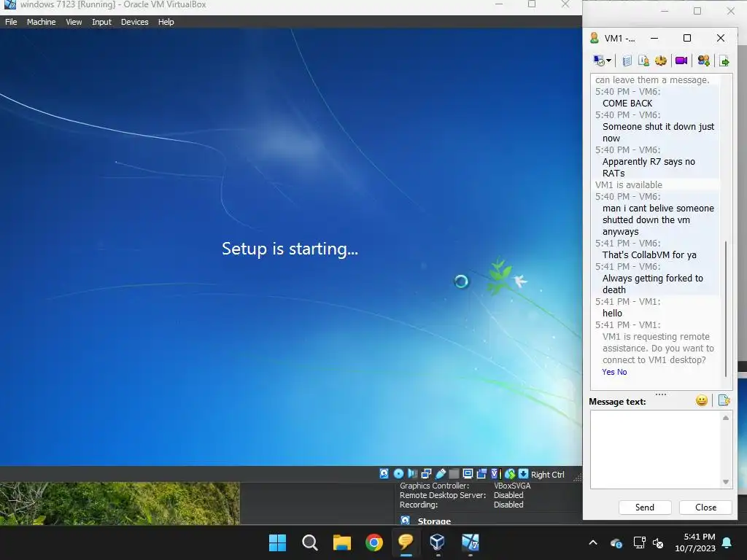The image size is (747, 560).
Task: Insert an emoji with the smiley icon
Action: coord(701,400)
